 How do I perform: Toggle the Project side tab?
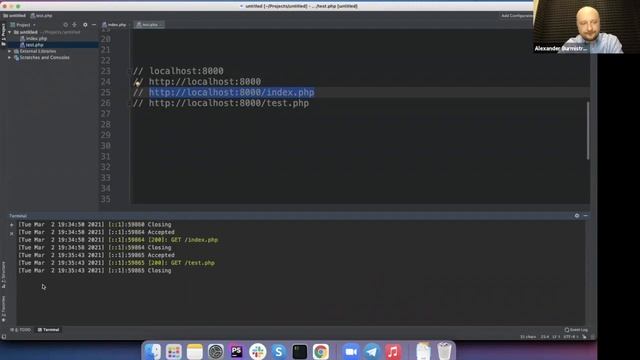click(x=4, y=34)
